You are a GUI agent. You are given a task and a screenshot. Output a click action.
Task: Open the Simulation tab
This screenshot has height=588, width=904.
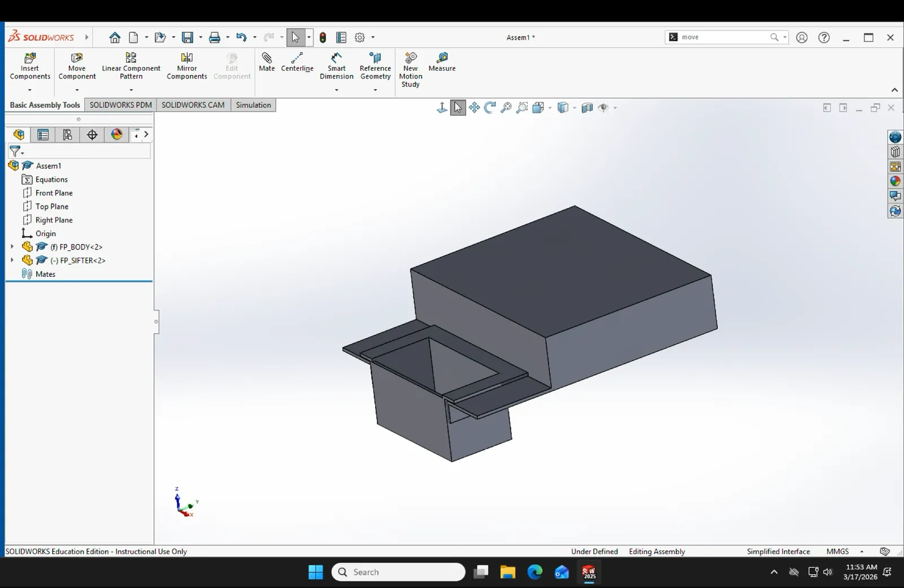click(253, 105)
